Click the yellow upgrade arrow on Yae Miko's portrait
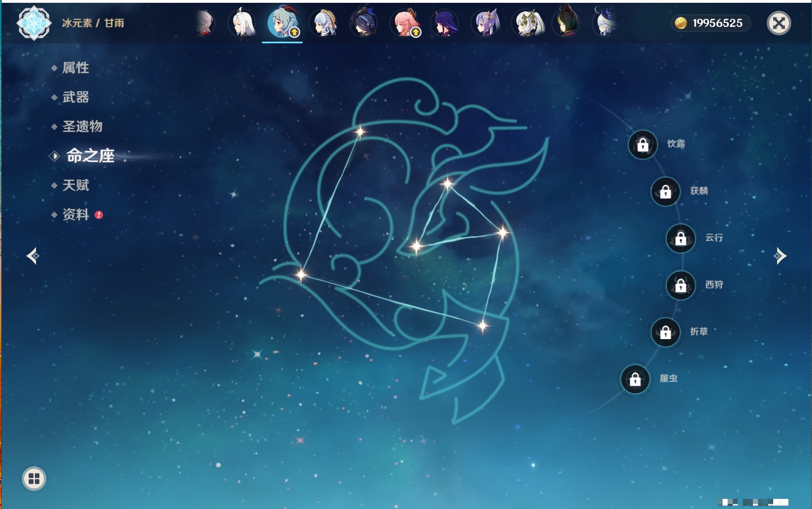 tap(416, 33)
